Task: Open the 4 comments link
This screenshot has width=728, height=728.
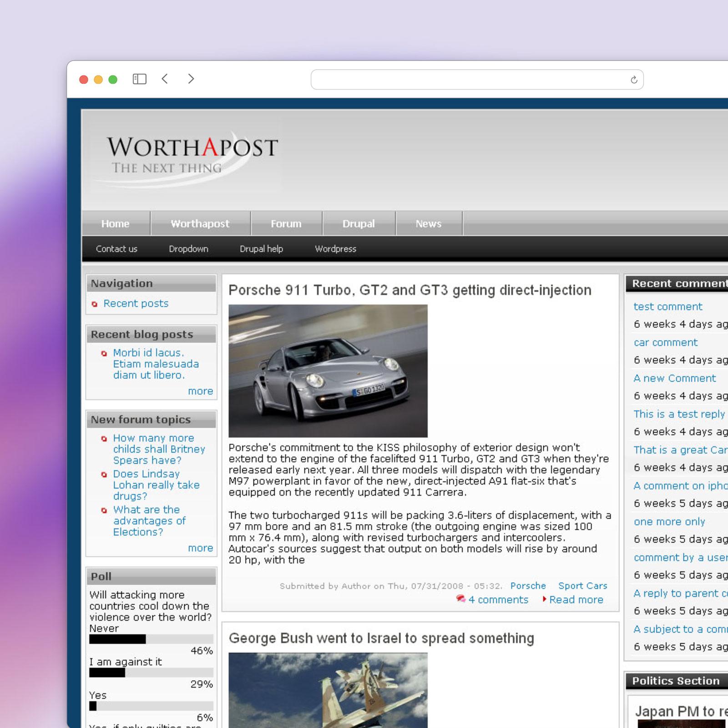Action: click(498, 600)
